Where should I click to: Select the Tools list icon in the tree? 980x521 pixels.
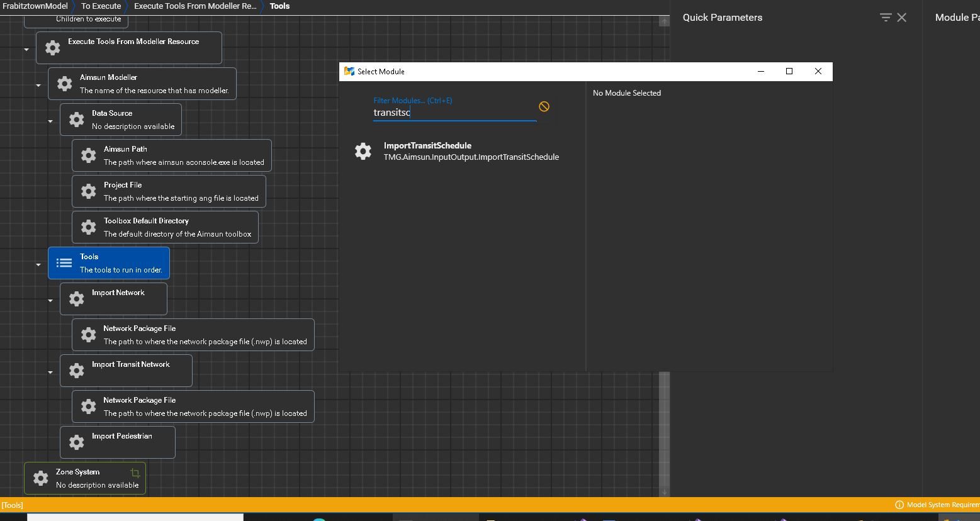click(x=64, y=263)
